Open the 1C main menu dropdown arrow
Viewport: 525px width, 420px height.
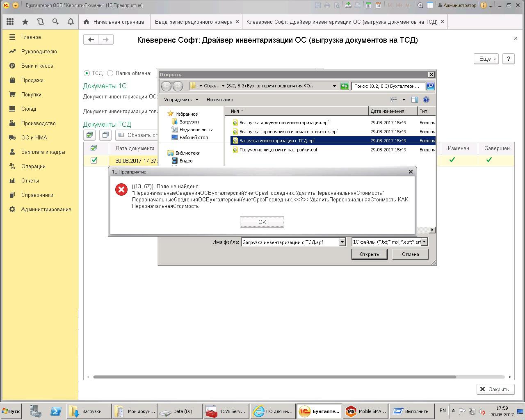(16, 5)
